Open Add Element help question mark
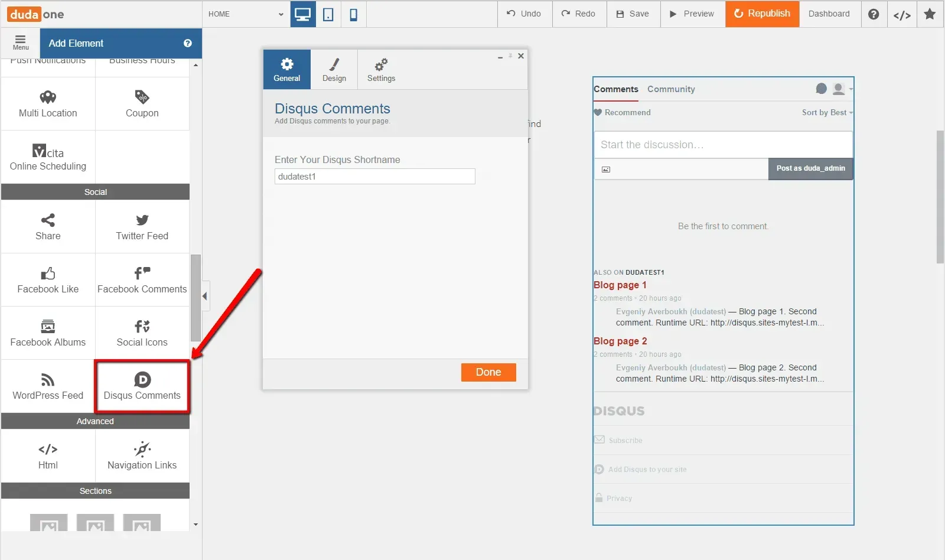945x560 pixels. (x=188, y=43)
